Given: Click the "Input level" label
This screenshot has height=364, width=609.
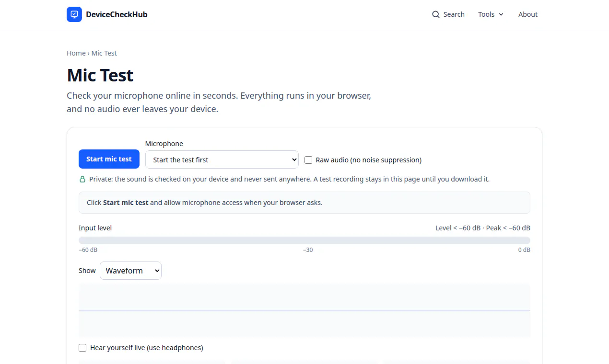Looking at the screenshot, I should (x=95, y=228).
